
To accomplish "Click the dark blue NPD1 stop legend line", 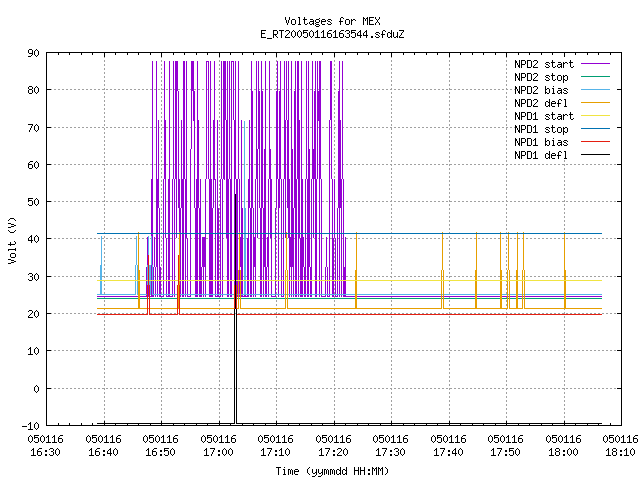I will [x=595, y=129].
